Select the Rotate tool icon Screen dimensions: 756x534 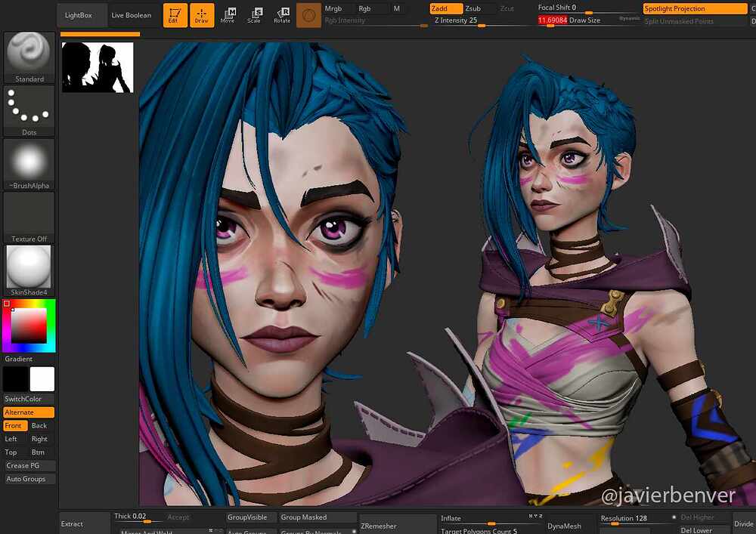[x=281, y=14]
